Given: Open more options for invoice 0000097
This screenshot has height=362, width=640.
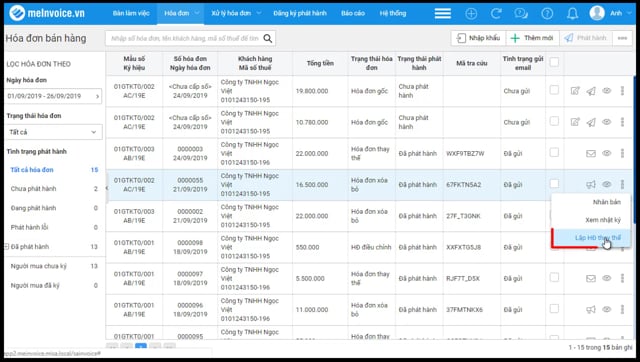Looking at the screenshot, I should pyautogui.click(x=622, y=278).
